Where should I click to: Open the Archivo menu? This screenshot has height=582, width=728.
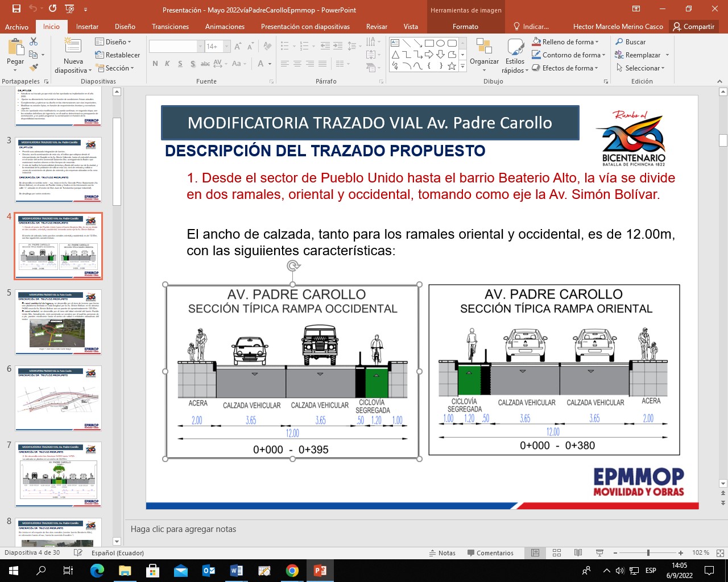pyautogui.click(x=16, y=27)
